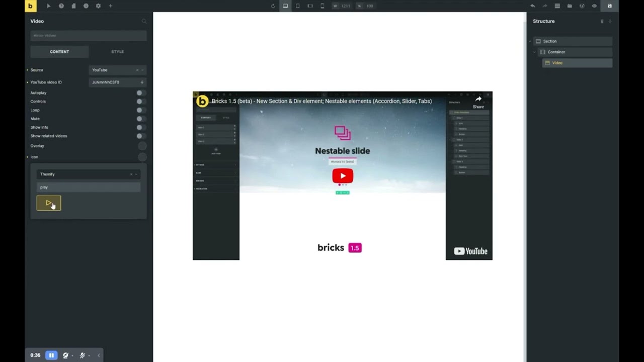Click the save disk icon
This screenshot has height=362, width=644.
pyautogui.click(x=610, y=6)
